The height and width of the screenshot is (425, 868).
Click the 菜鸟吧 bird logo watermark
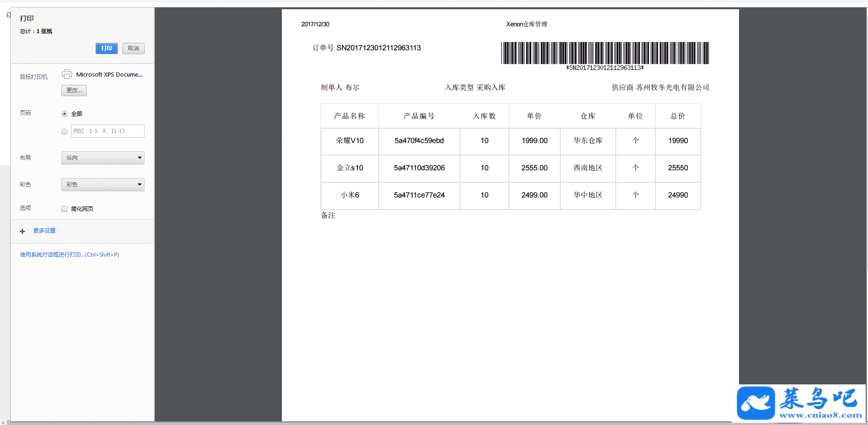pyautogui.click(x=756, y=403)
